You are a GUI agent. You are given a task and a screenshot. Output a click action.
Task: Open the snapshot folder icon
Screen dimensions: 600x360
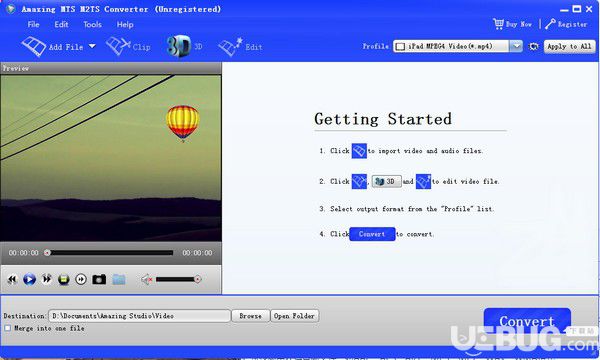coord(119,279)
